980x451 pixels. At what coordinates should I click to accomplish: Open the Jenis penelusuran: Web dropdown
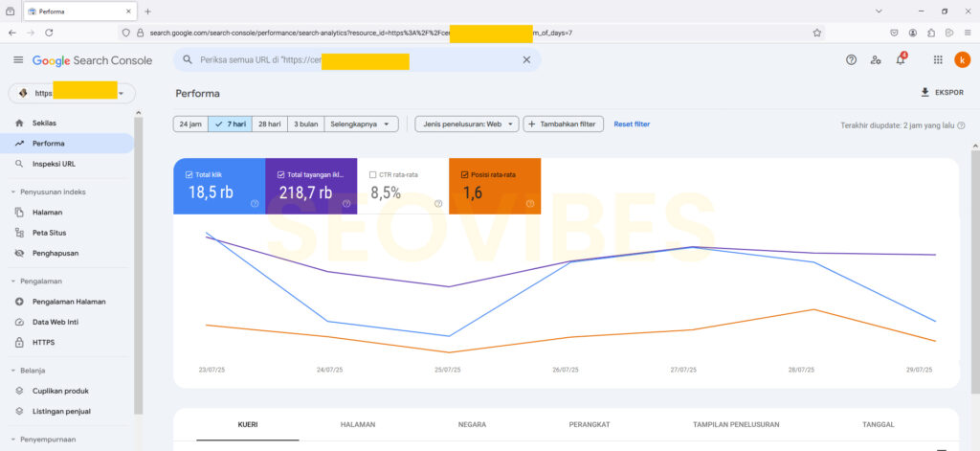point(466,124)
